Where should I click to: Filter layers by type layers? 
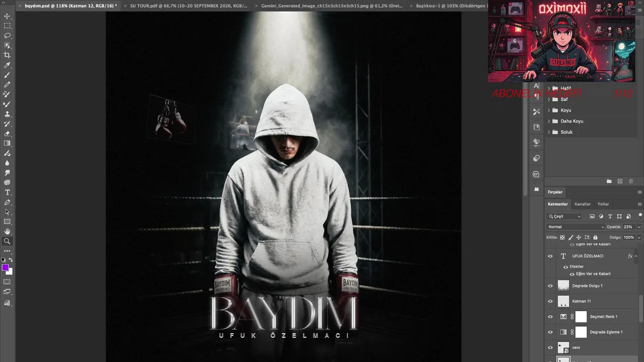point(610,216)
